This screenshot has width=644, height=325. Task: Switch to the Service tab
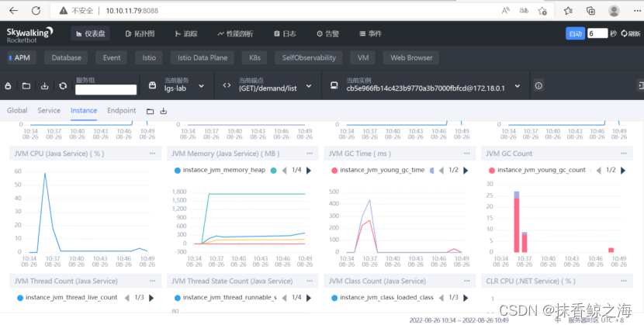(49, 110)
